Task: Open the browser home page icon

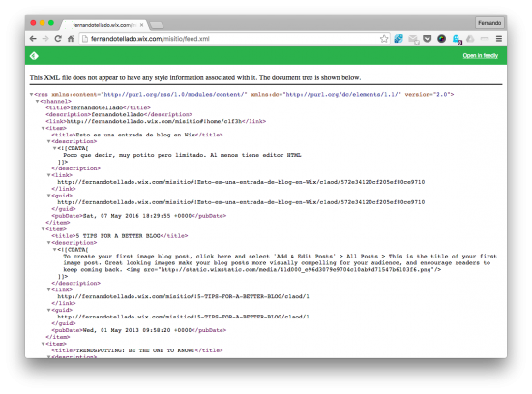Action: [x=71, y=39]
